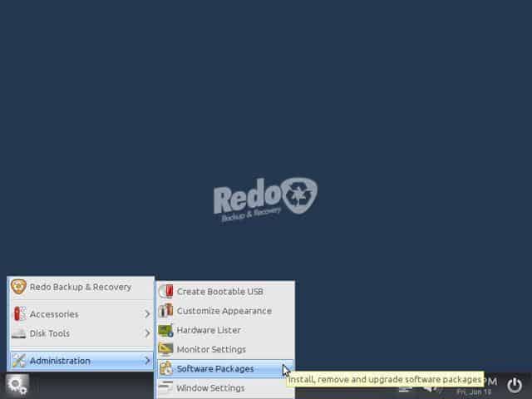The height and width of the screenshot is (399, 532).
Task: Click the Administration tools icon
Action: point(19,361)
